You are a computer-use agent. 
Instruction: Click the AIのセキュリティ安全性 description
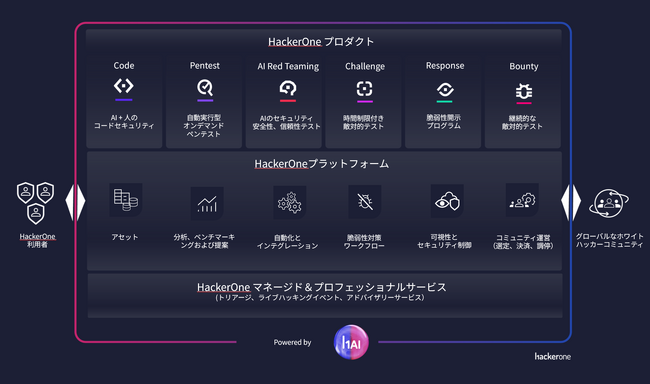[x=286, y=122]
